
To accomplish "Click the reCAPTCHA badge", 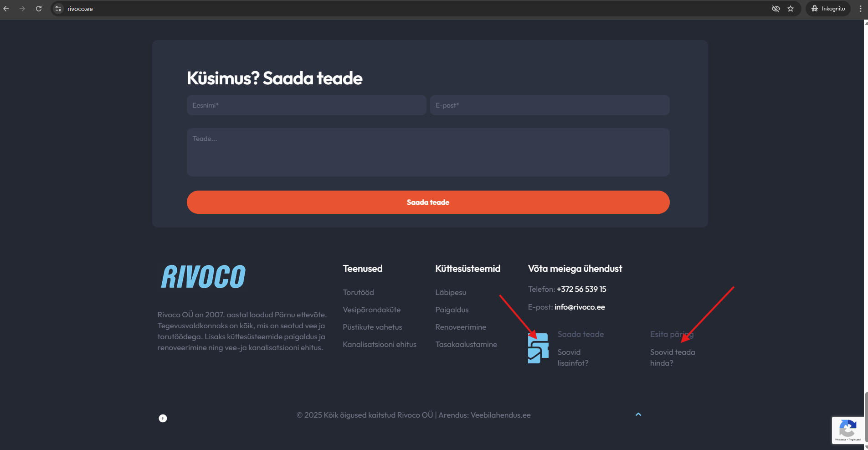I will click(x=847, y=429).
